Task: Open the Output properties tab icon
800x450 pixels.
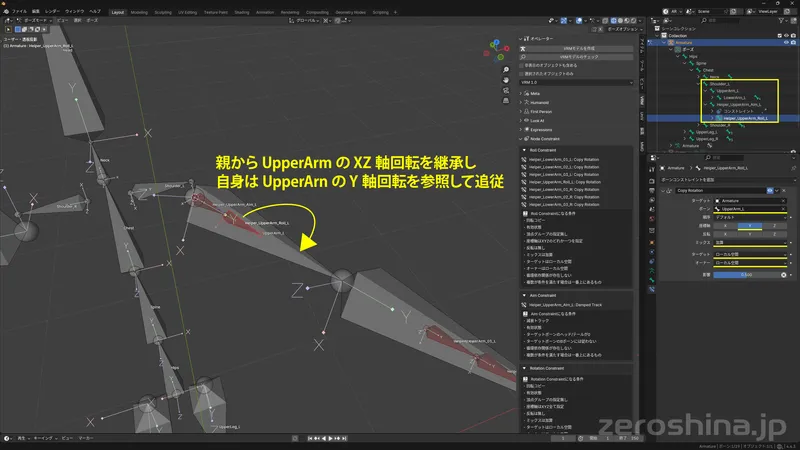Action: (652, 190)
